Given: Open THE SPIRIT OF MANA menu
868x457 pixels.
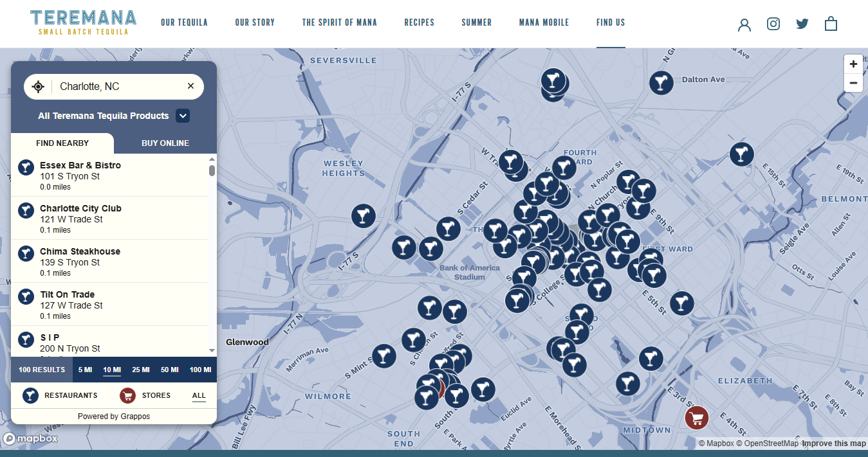Looking at the screenshot, I should (x=340, y=22).
